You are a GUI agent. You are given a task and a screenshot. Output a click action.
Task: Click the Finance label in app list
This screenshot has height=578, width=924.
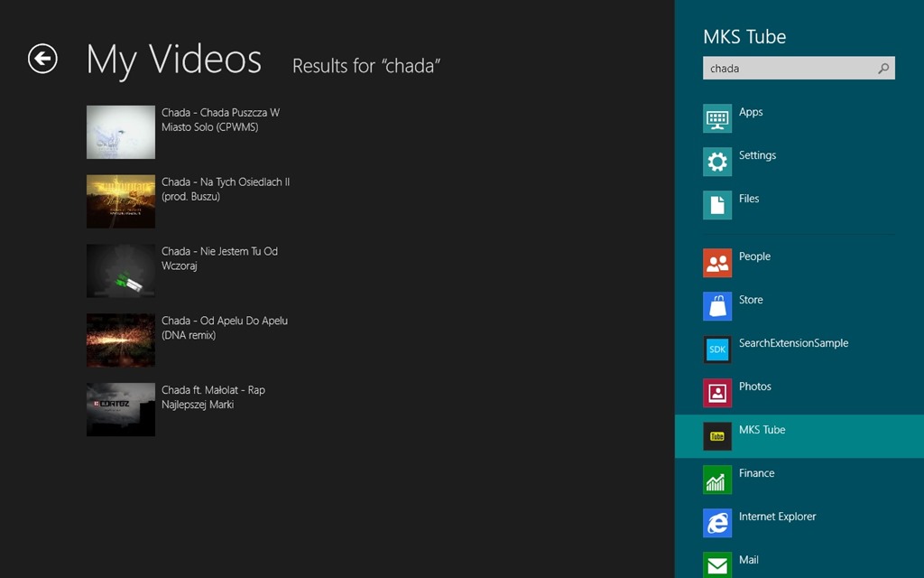757,473
